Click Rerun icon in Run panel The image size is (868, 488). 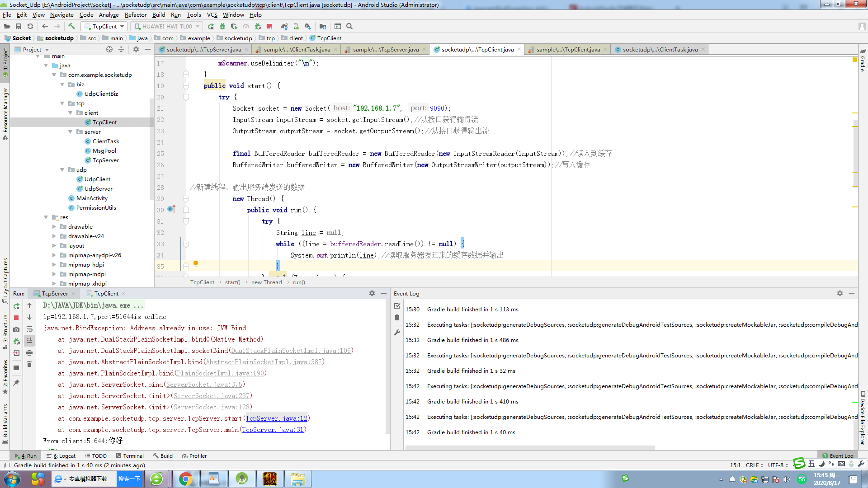point(16,306)
